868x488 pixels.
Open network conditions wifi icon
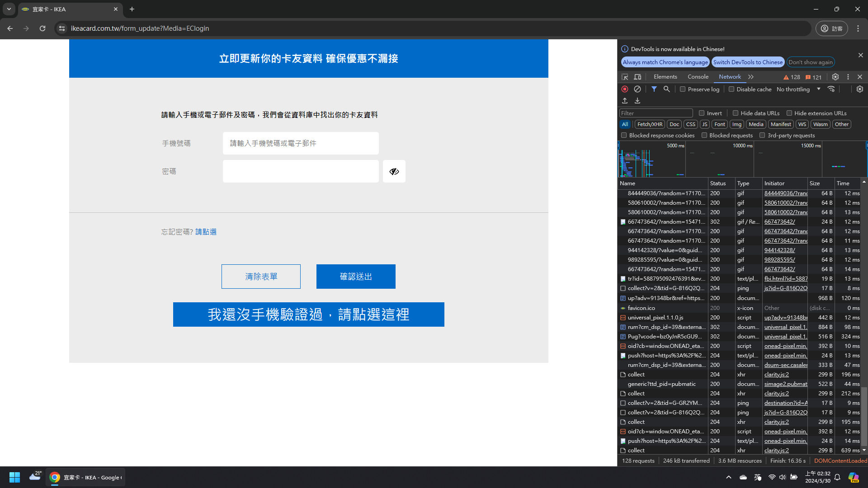point(831,89)
